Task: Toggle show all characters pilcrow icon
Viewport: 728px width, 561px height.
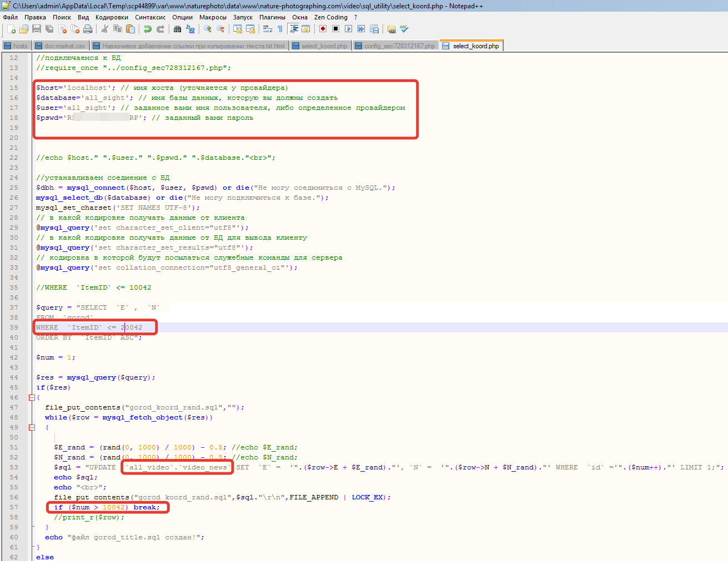Action: pyautogui.click(x=280, y=29)
